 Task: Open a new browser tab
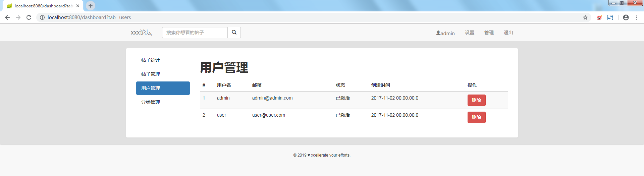click(x=91, y=6)
